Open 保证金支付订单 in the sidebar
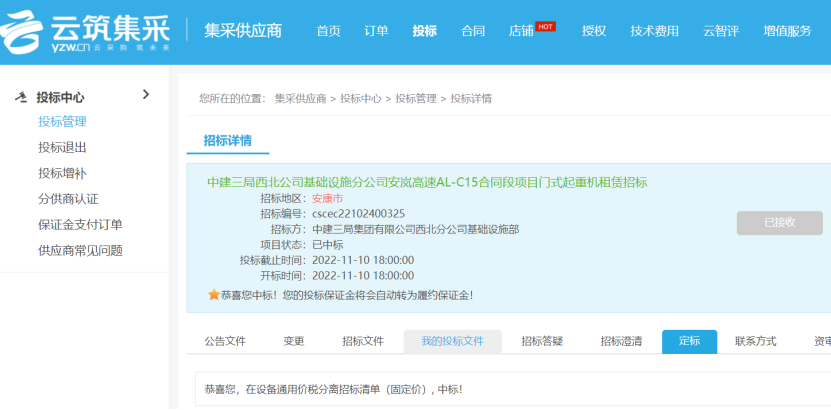Screen dimensions: 831x410 pos(81,225)
